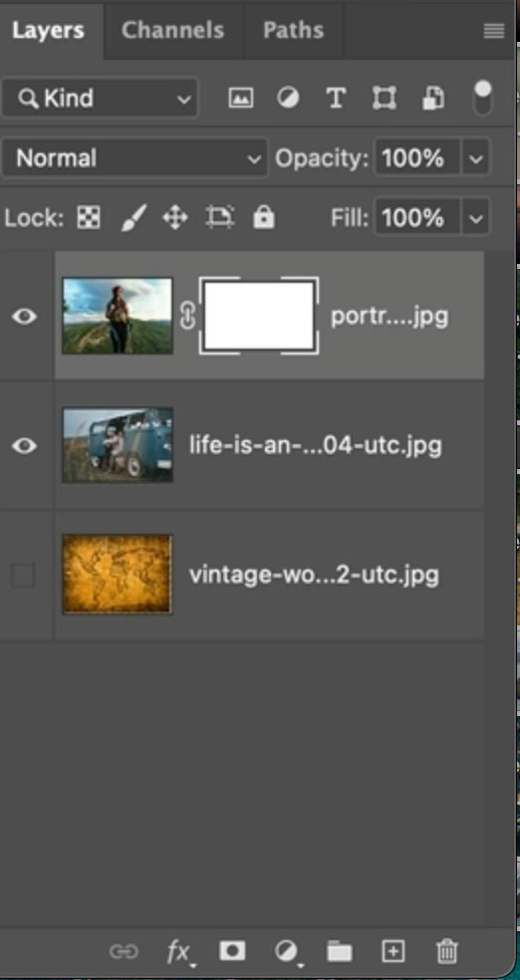This screenshot has height=980, width=520.
Task: Lock transparent pixels checkerboard icon
Action: click(x=88, y=218)
